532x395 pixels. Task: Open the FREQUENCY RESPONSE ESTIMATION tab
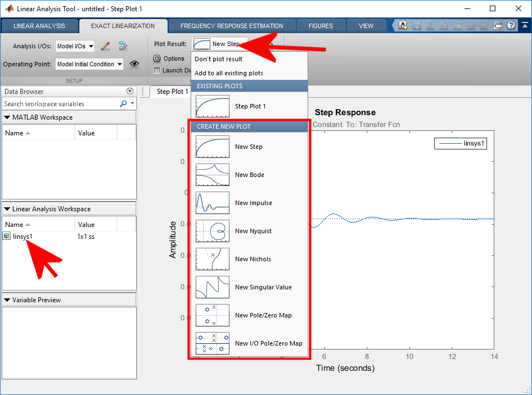click(x=232, y=26)
